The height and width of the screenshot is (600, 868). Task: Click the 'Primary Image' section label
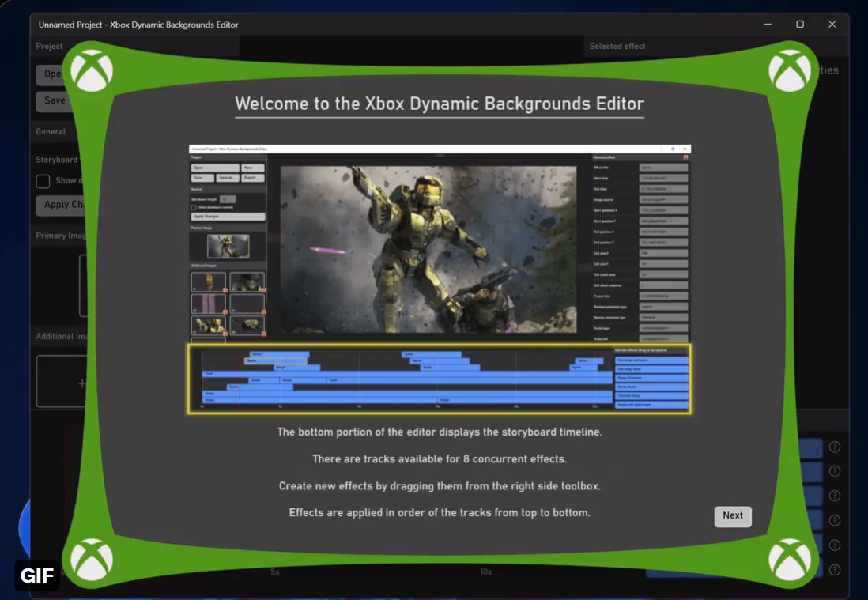(61, 236)
